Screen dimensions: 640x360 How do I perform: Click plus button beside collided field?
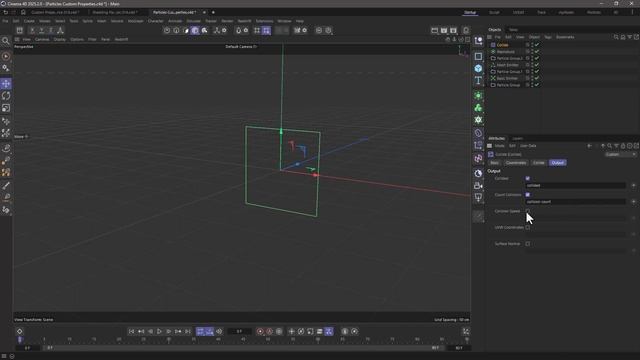pyautogui.click(x=633, y=185)
